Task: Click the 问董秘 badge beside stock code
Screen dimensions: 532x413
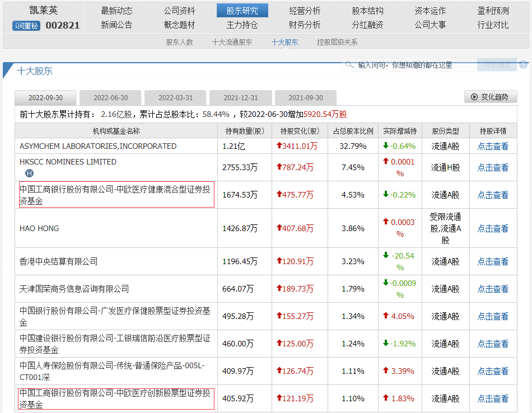Action: (x=26, y=26)
